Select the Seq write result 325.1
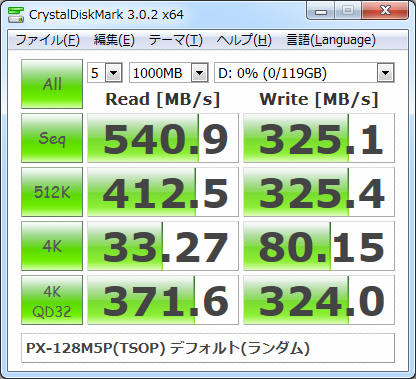 click(319, 138)
